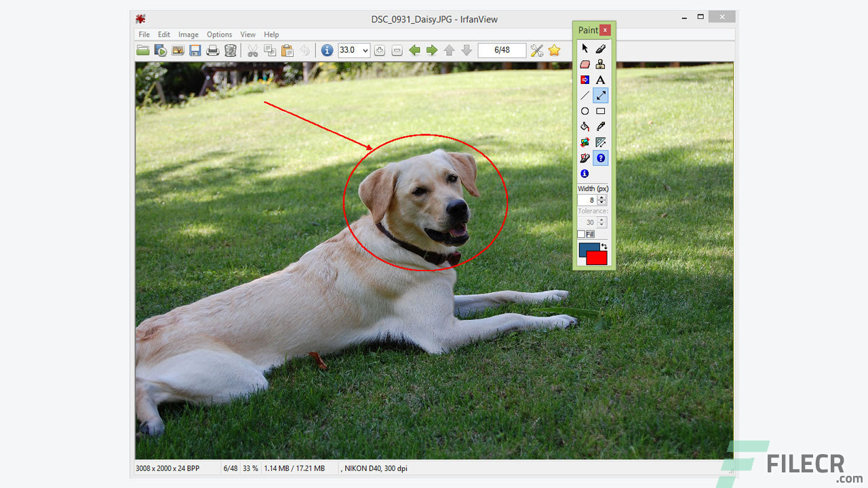This screenshot has width=868, height=488.
Task: Open the Help menu
Action: [x=271, y=35]
